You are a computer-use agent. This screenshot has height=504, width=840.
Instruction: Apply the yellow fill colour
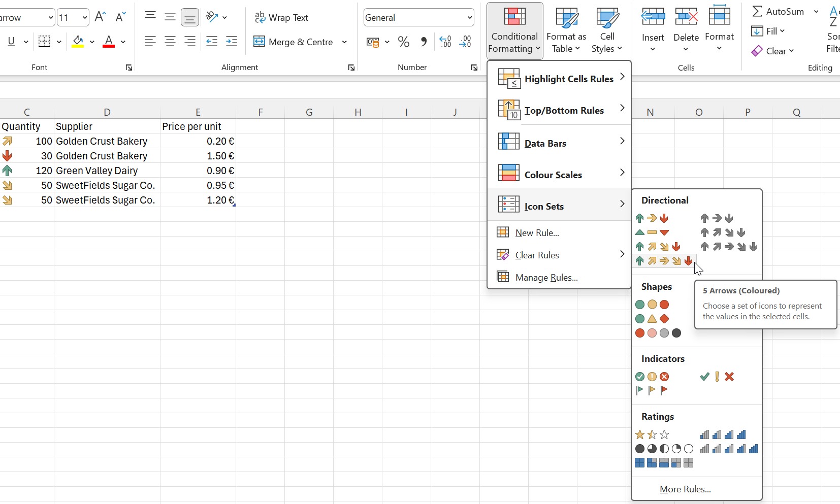(x=78, y=42)
